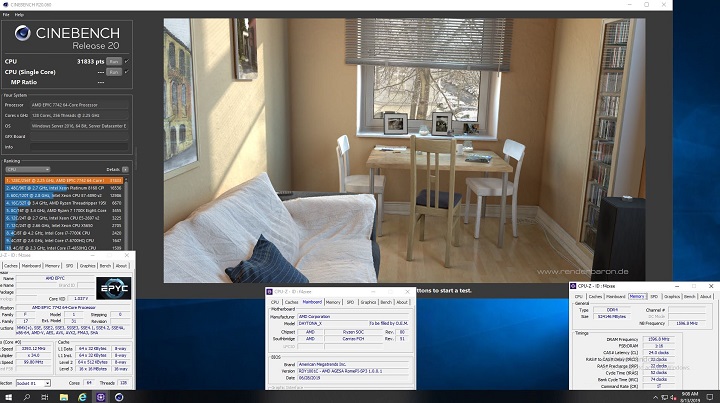Click About tab in right CPU-Z window
The width and height of the screenshot is (720, 403).
coord(705,297)
